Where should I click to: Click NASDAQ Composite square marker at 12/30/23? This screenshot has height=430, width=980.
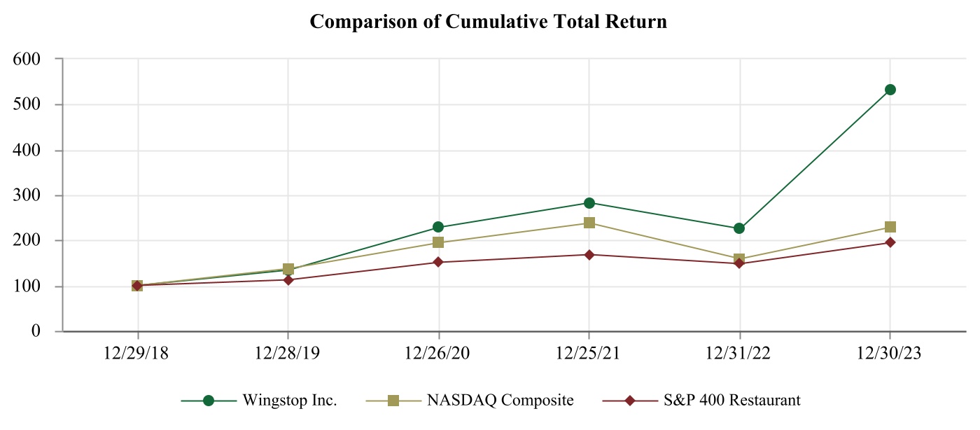tap(890, 227)
